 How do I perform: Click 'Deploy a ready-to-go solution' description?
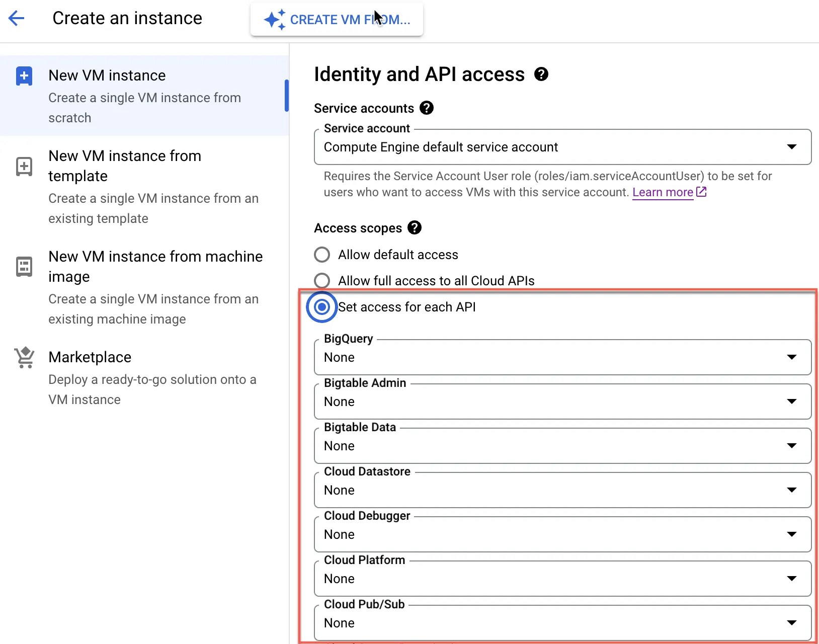(x=152, y=389)
